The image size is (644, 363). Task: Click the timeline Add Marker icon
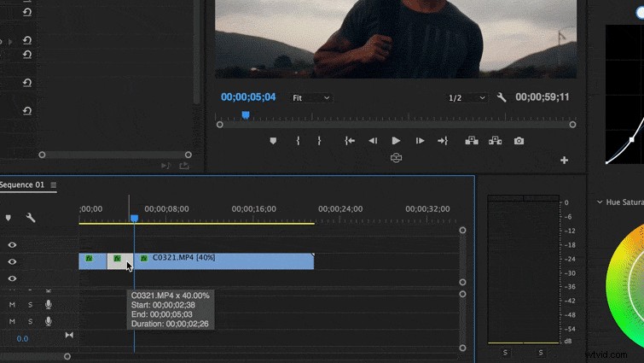pyautogui.click(x=9, y=218)
